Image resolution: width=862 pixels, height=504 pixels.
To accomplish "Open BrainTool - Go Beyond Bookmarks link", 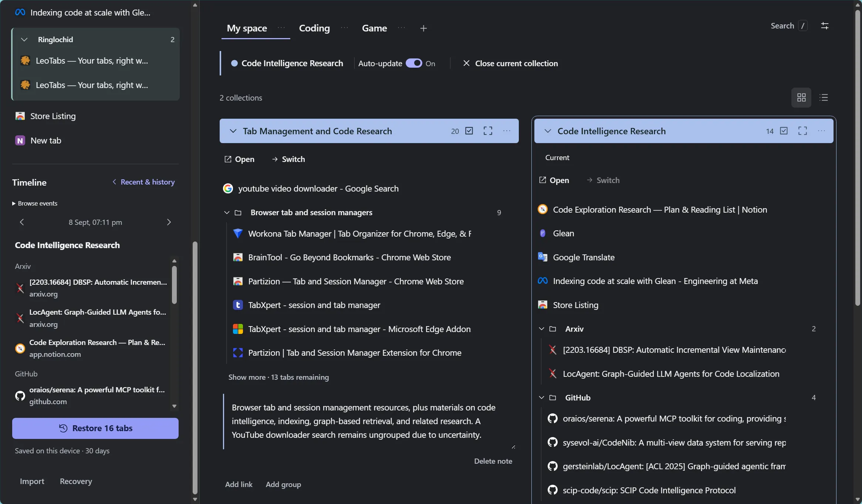I will (349, 257).
